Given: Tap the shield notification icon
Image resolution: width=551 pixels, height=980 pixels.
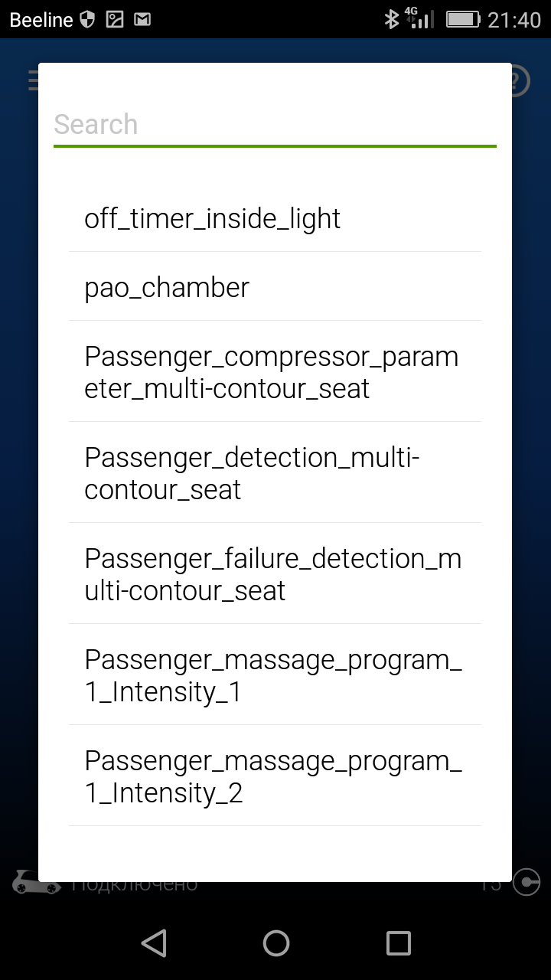Looking at the screenshot, I should coord(87,20).
